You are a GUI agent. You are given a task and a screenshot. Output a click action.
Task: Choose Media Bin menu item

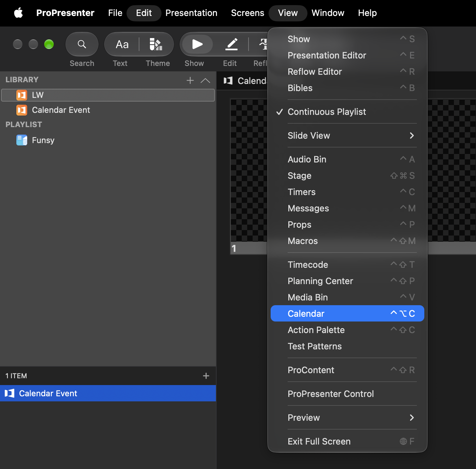pos(347,297)
